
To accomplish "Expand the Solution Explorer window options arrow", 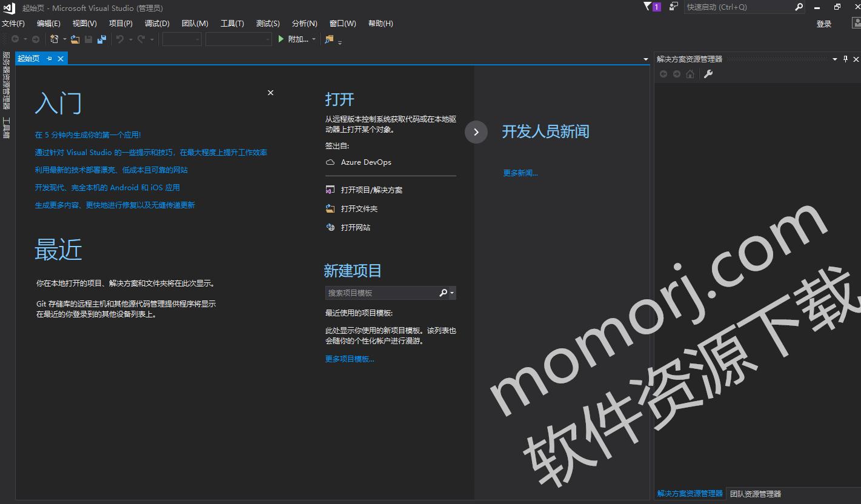I will coord(835,59).
